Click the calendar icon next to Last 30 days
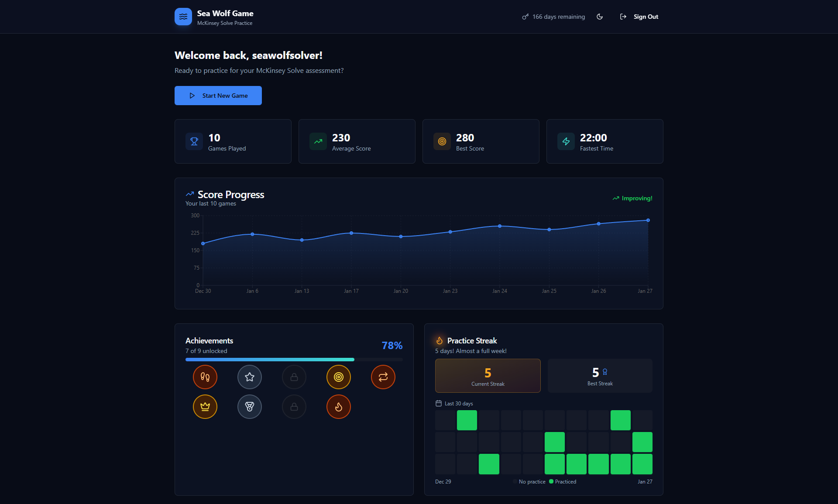The height and width of the screenshot is (504, 838). pos(438,403)
